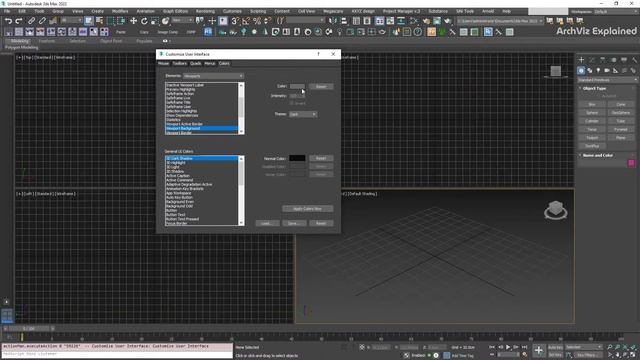Collapse the Object Type rollout
Image resolution: width=640 pixels, height=360 pixels.
click(x=594, y=88)
